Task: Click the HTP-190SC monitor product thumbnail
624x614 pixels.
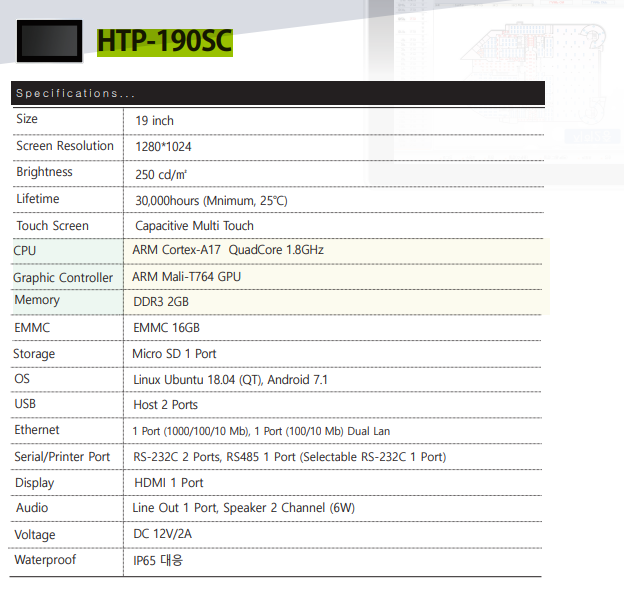Action: [52, 40]
